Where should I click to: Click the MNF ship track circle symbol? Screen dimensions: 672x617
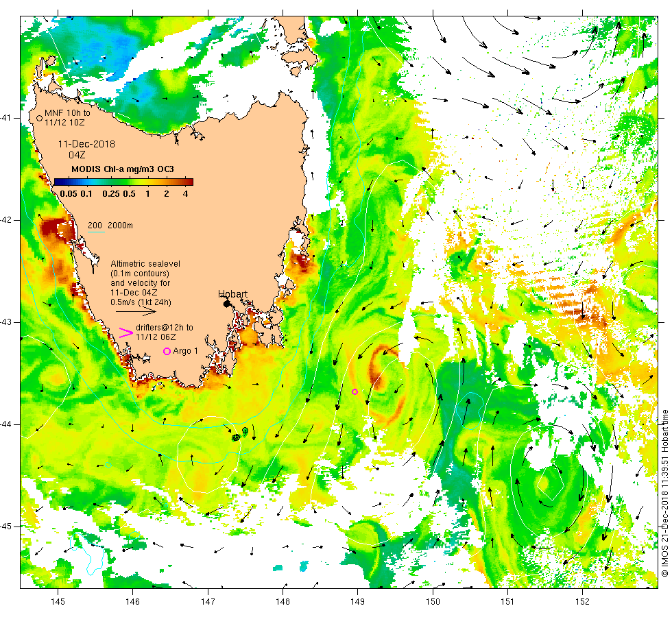(x=40, y=118)
